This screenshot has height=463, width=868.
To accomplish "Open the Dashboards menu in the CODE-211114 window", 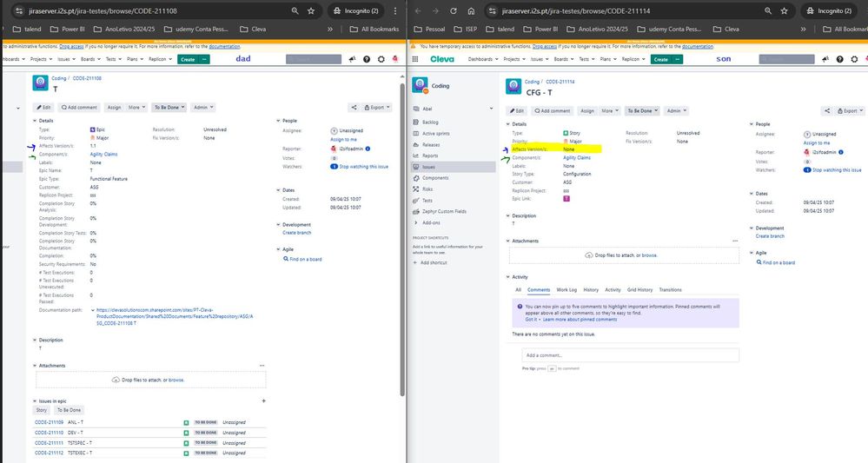I will coord(483,59).
